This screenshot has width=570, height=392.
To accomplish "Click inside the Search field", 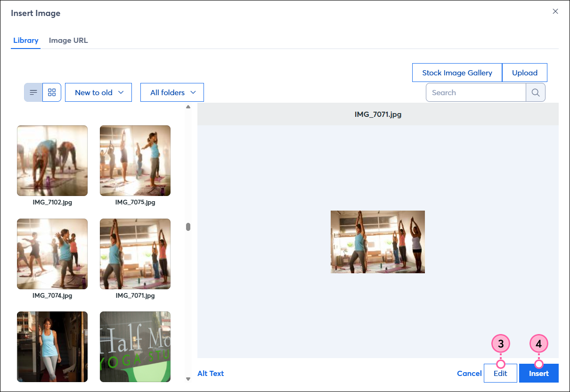I will coord(475,92).
